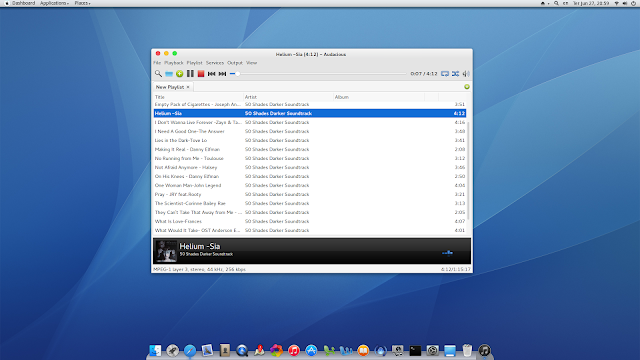
Task: Close the New Playlist tab
Action: tap(188, 87)
